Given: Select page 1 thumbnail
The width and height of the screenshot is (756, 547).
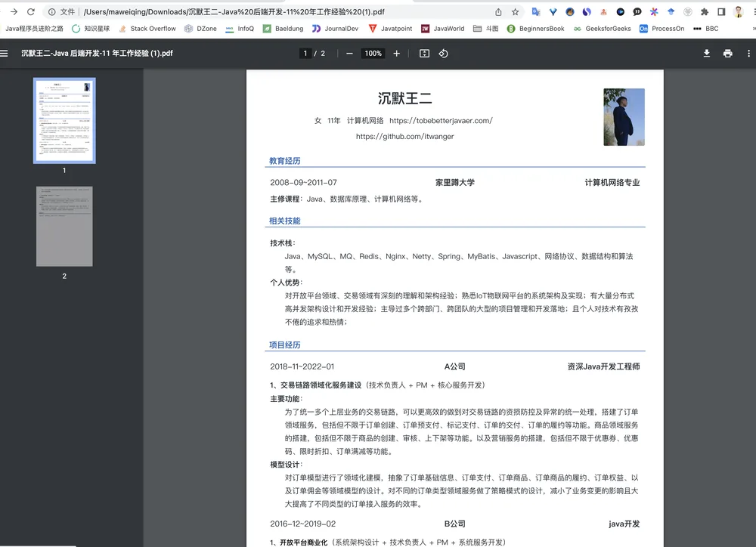Looking at the screenshot, I should pos(64,120).
